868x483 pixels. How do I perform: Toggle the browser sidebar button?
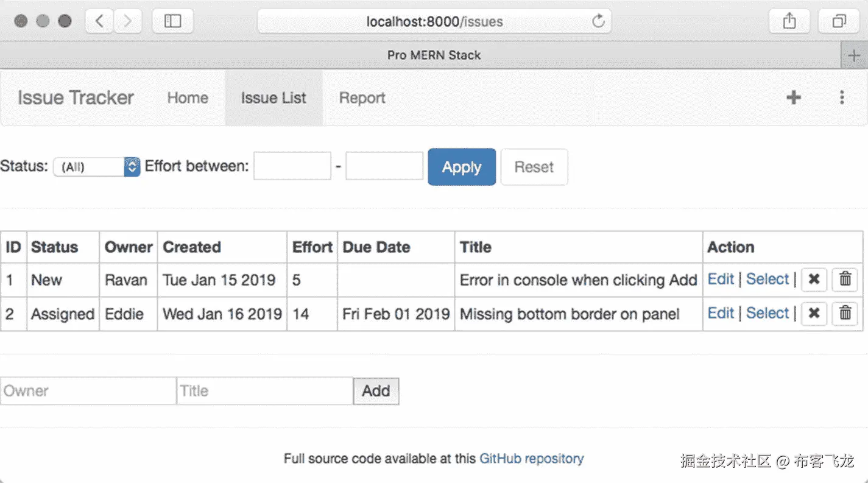coord(173,22)
